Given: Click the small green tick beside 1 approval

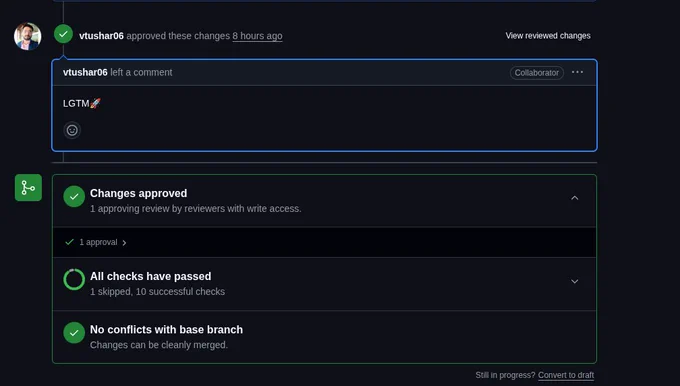Looking at the screenshot, I should click(69, 242).
